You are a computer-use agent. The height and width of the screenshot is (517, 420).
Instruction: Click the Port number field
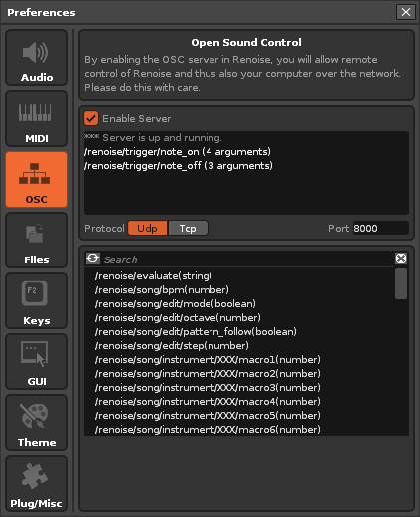click(381, 228)
